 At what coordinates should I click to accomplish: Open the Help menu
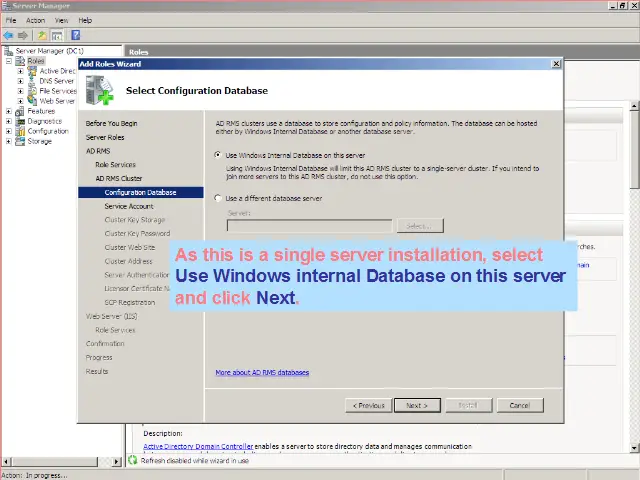pos(85,20)
